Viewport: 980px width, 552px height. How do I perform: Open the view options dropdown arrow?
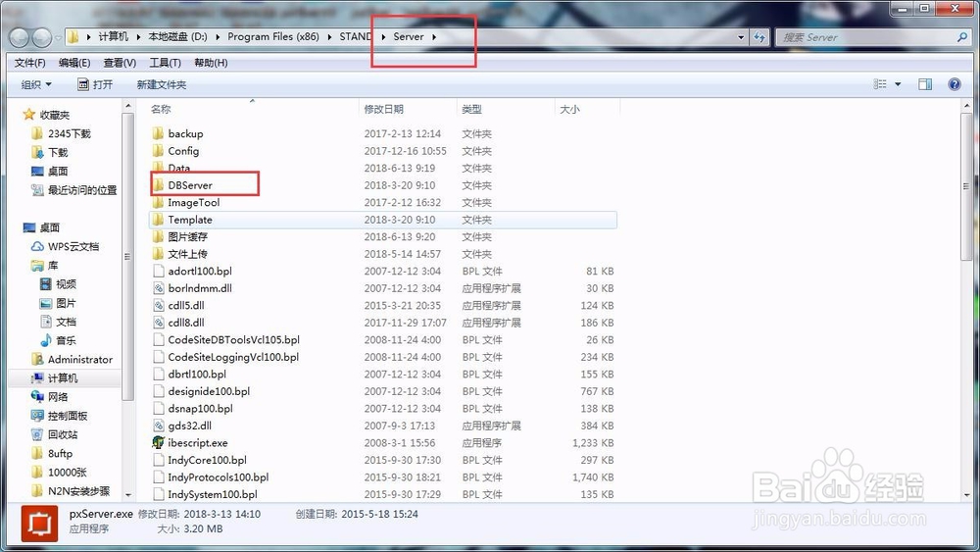898,84
